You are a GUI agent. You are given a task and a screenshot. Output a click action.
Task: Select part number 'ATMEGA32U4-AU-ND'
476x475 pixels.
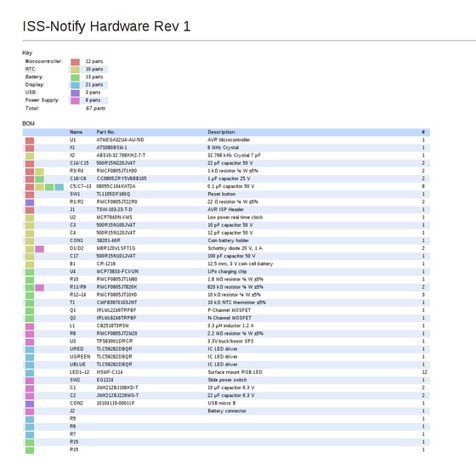click(x=120, y=140)
